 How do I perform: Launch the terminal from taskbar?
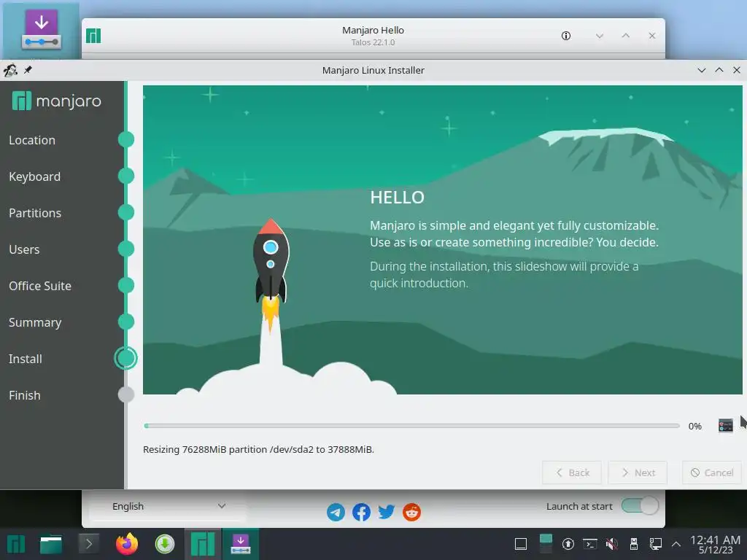[88, 544]
